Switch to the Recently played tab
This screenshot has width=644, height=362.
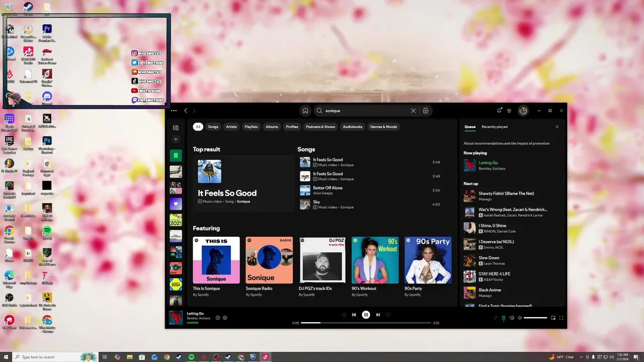click(495, 127)
